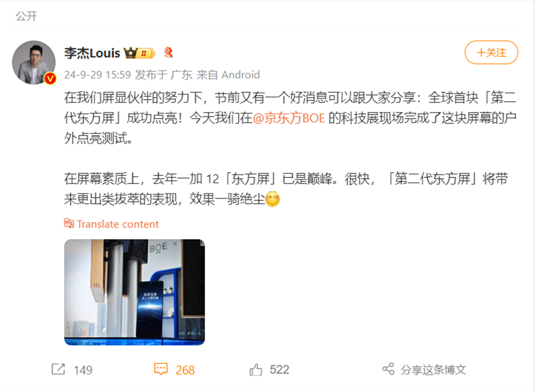Click the translate icon before Translate content

click(x=69, y=224)
